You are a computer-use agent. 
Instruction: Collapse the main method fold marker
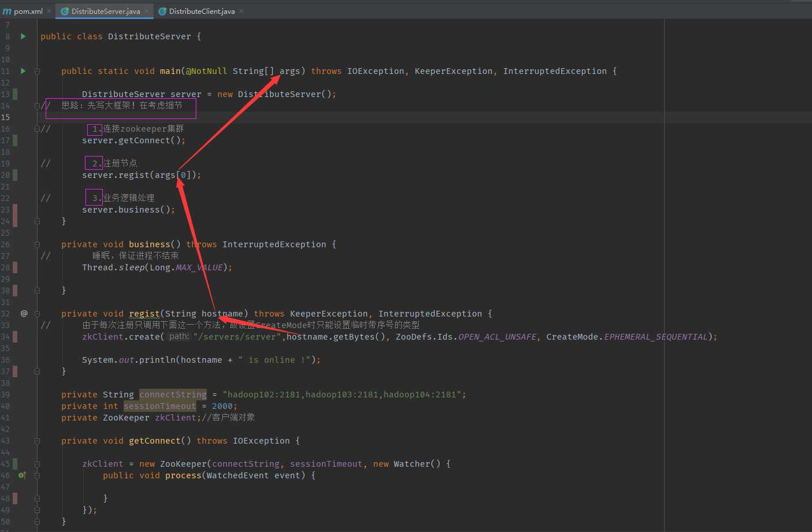pyautogui.click(x=37, y=71)
